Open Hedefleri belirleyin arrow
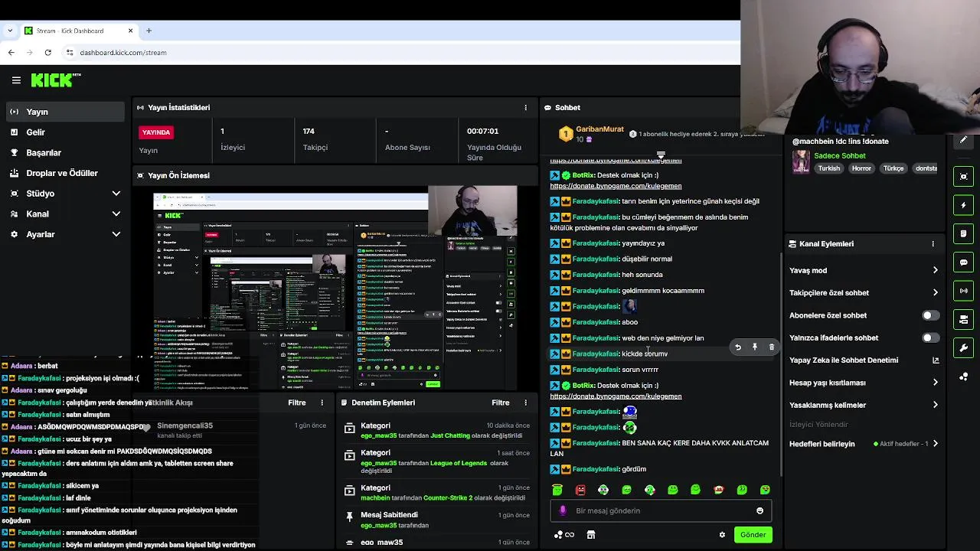 (x=935, y=444)
